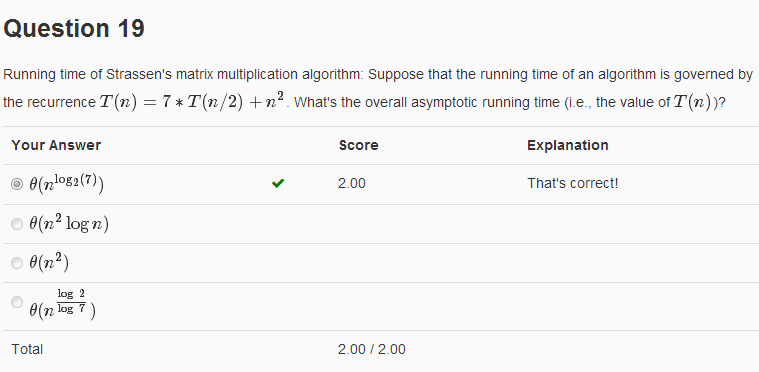
Task: Pick the θ(n²) radio option
Action: tap(17, 263)
